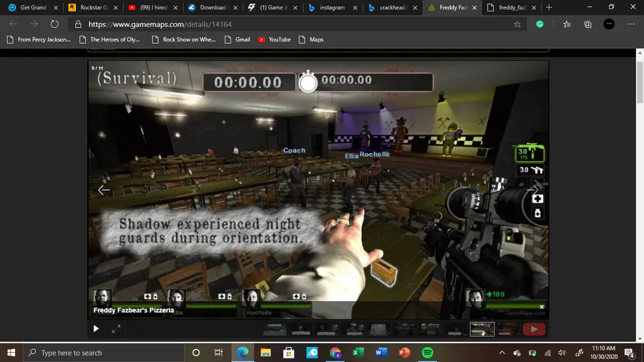This screenshot has height=362, width=644.
Task: Open the taskbar clock and calendar
Action: click(604, 353)
